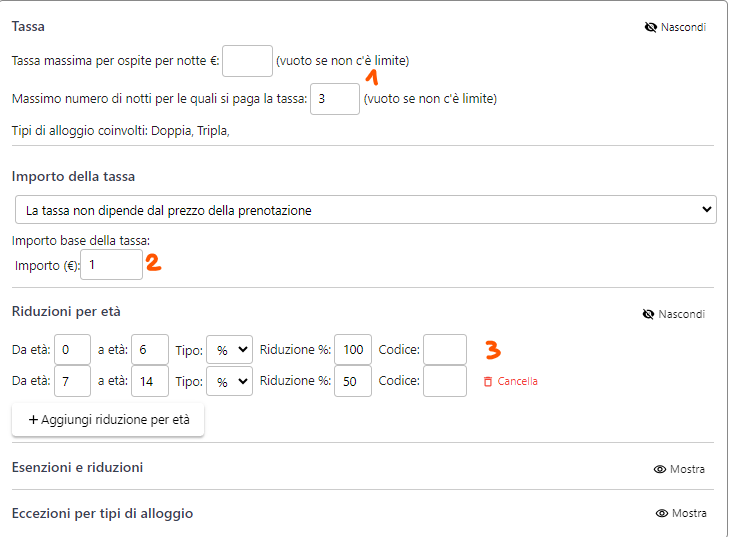This screenshot has width=729, height=537.
Task: Click the Importo (€) base tax field
Action: coord(112,265)
